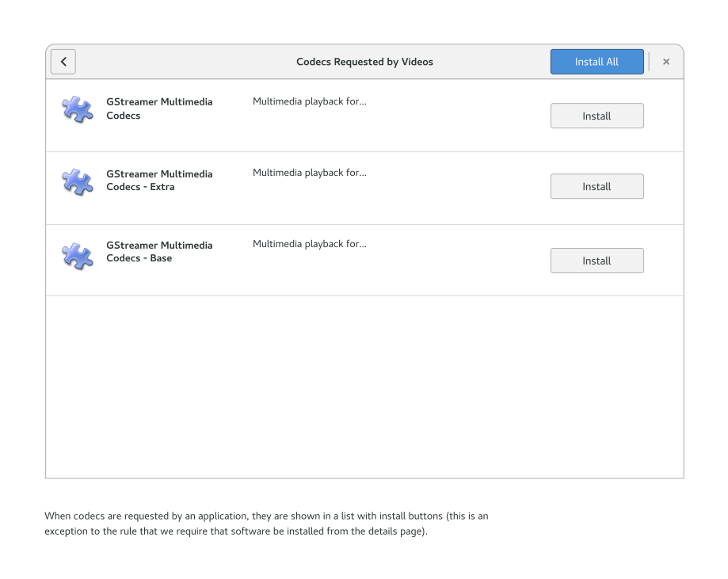
Task: Select 'GStreamer Multimedia Codecs - Extra' title
Action: pos(159,180)
